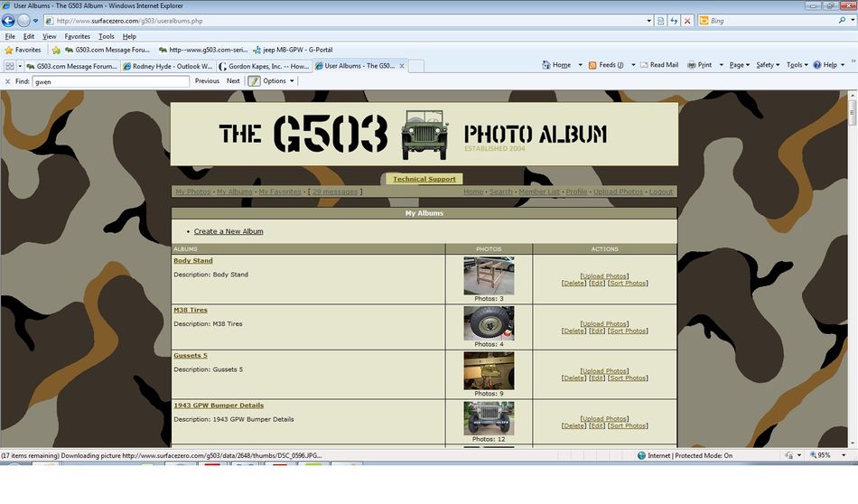
Task: Click Previous in the Find bar
Action: 207,81
